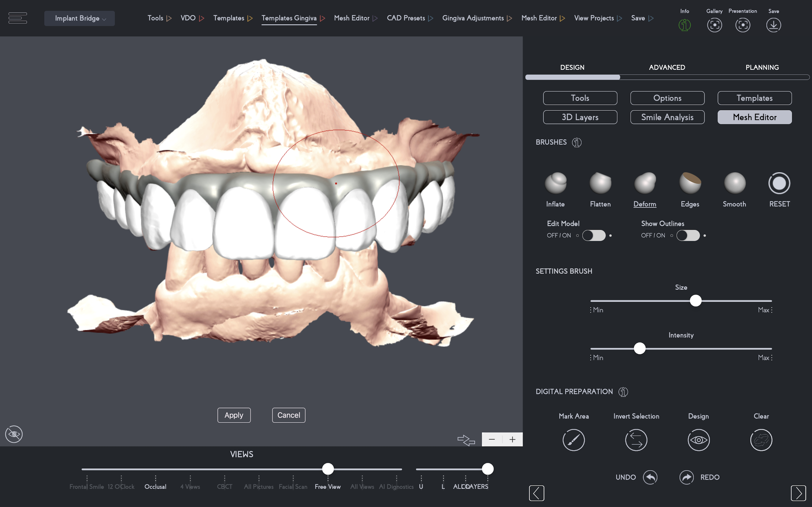Click the RESET brush icon
The width and height of the screenshot is (812, 507).
(x=779, y=183)
